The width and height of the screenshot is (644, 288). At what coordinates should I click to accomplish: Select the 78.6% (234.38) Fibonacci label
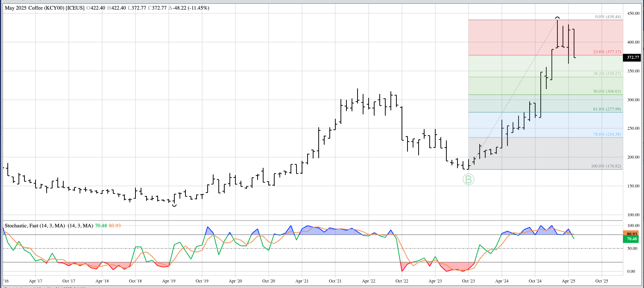pyautogui.click(x=607, y=134)
